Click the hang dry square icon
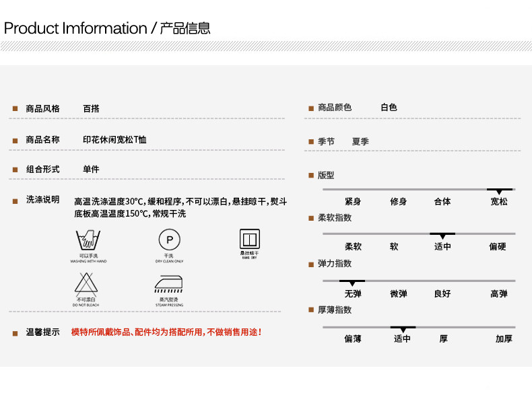The height and width of the screenshot is (393, 532). tap(250, 239)
